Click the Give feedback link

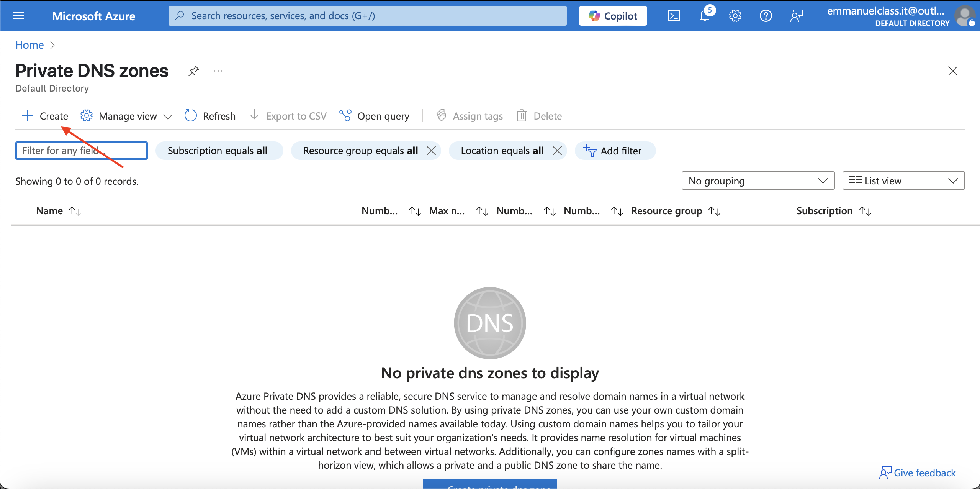[917, 473]
